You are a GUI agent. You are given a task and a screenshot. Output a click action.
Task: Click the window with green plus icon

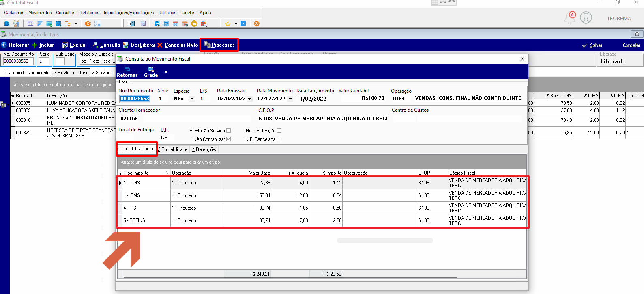coord(49,24)
